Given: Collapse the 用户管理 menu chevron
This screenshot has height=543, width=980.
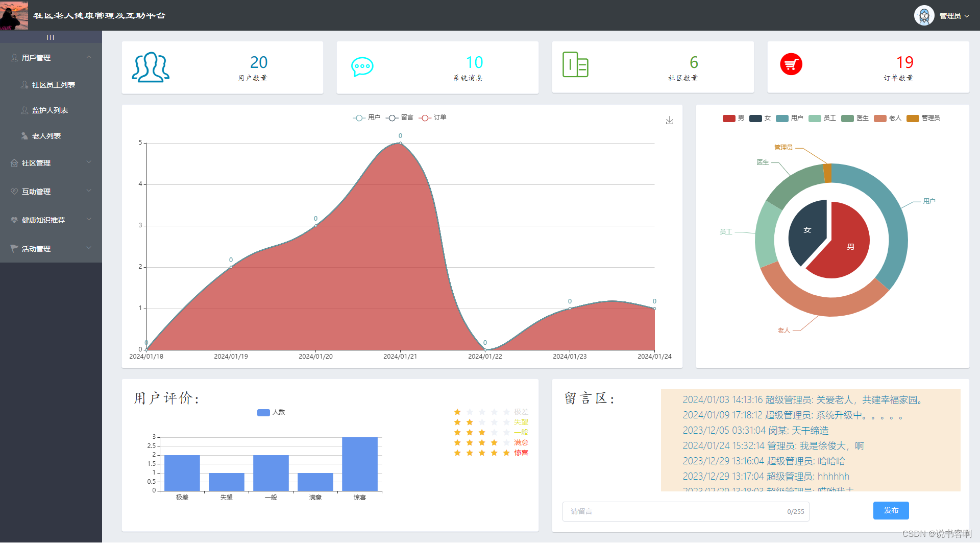Looking at the screenshot, I should point(89,57).
